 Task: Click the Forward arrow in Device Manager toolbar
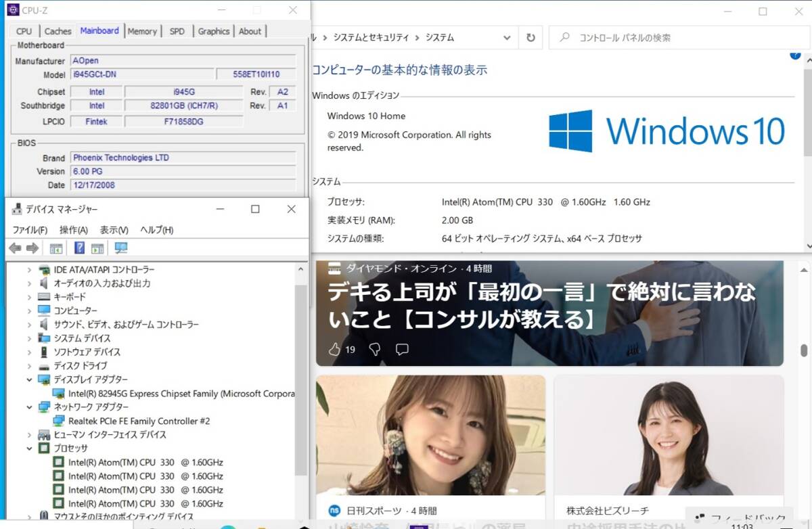(32, 248)
